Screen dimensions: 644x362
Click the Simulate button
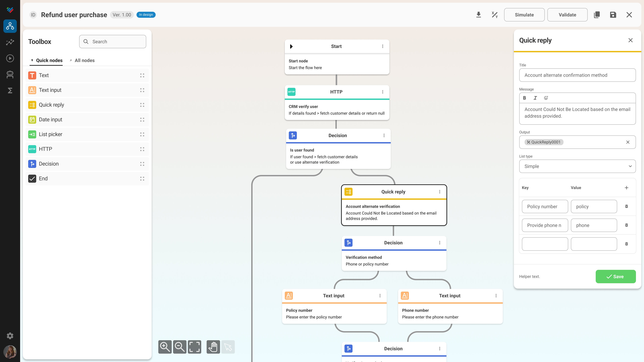point(524,15)
